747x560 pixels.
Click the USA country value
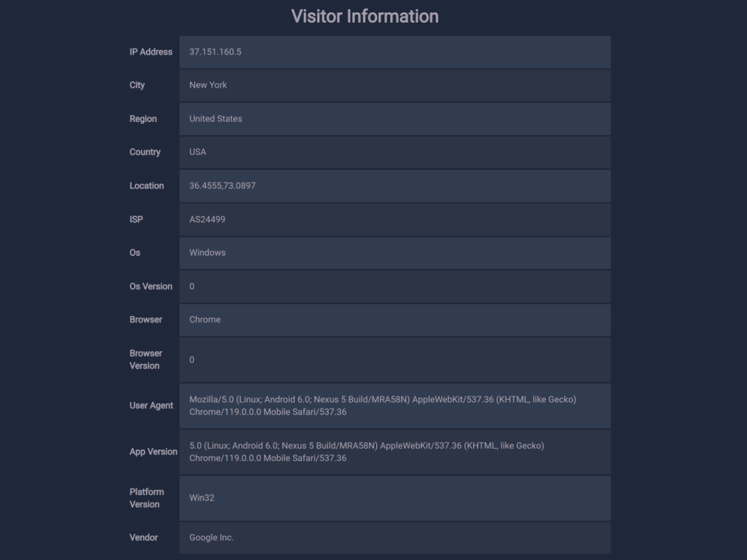[198, 152]
